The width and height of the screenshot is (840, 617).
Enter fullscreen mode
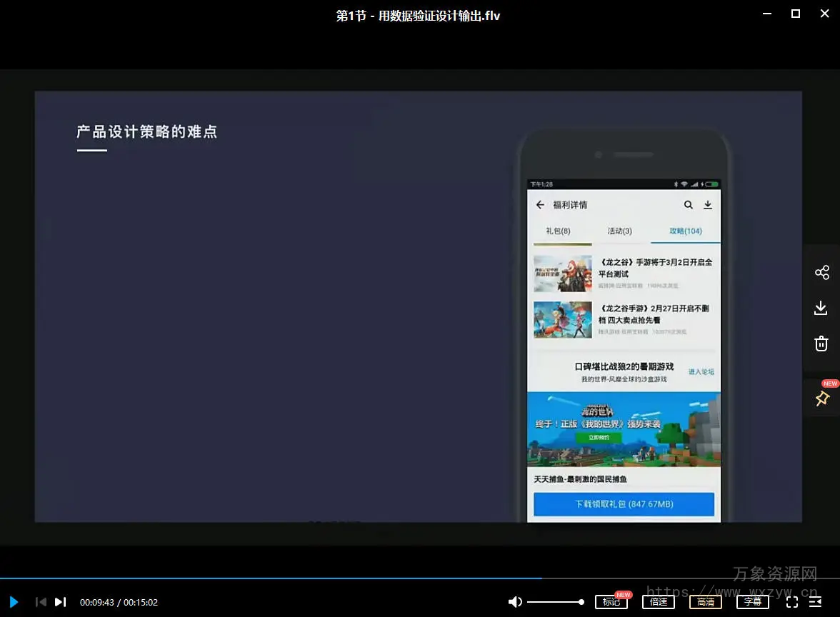pos(792,602)
